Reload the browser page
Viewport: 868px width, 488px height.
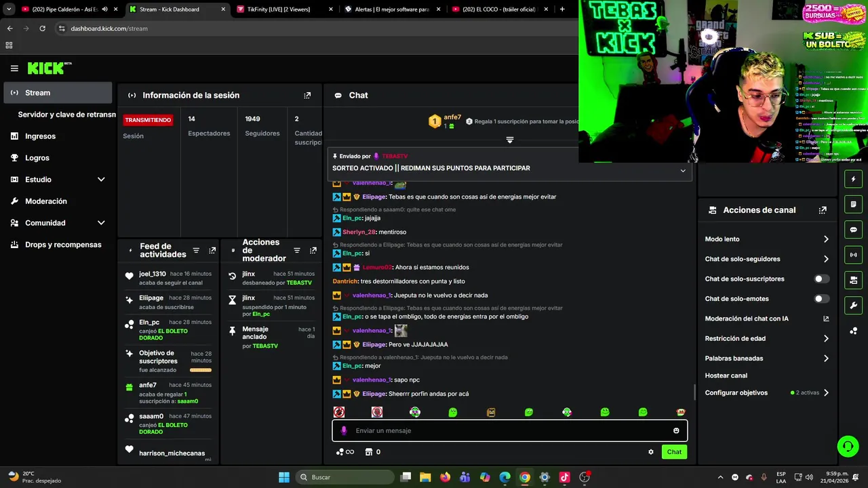[x=42, y=28]
